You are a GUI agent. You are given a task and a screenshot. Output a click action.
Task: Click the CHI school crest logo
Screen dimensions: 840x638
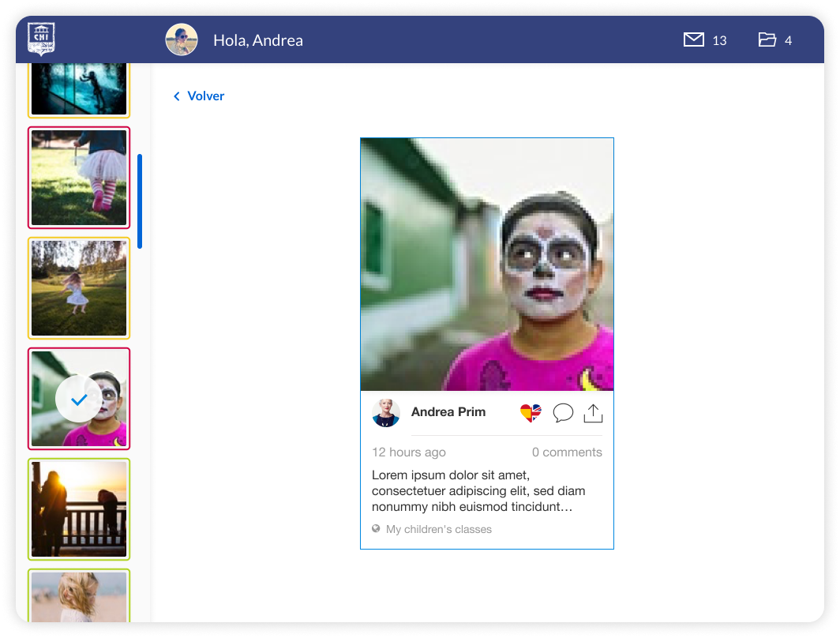click(41, 39)
